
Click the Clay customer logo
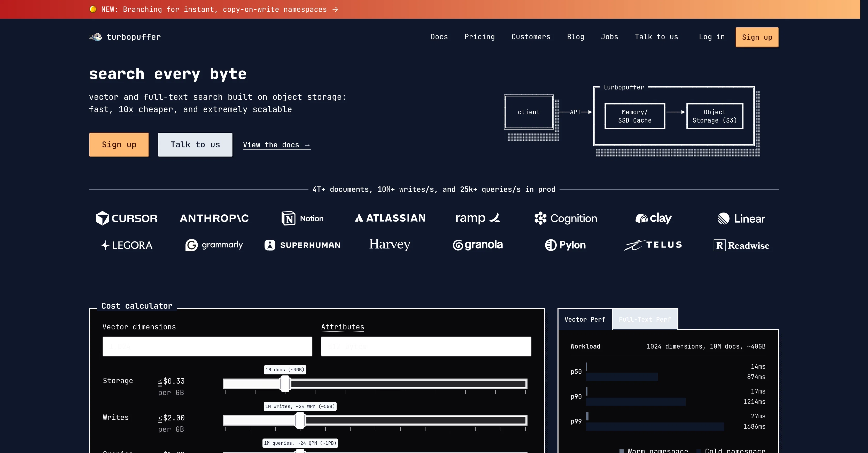653,218
